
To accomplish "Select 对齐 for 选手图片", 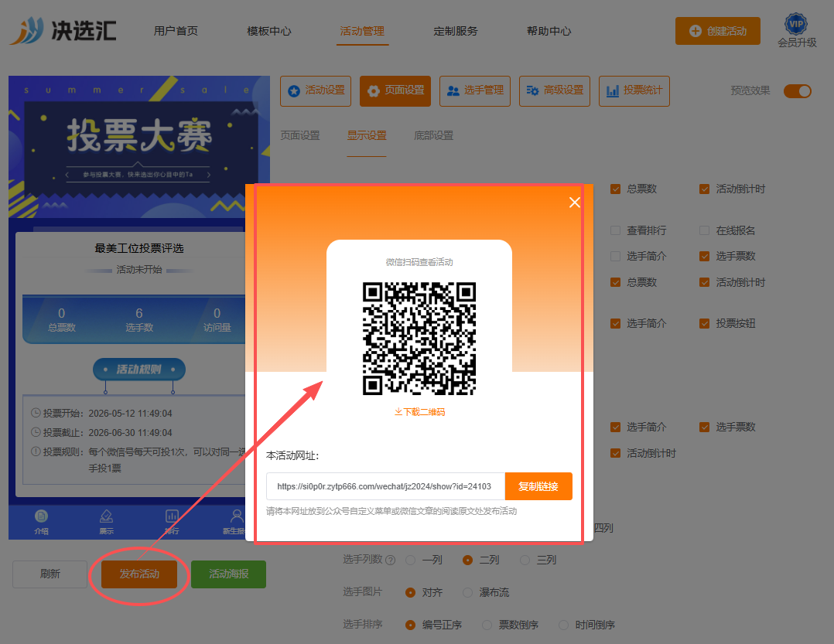I will coord(410,592).
